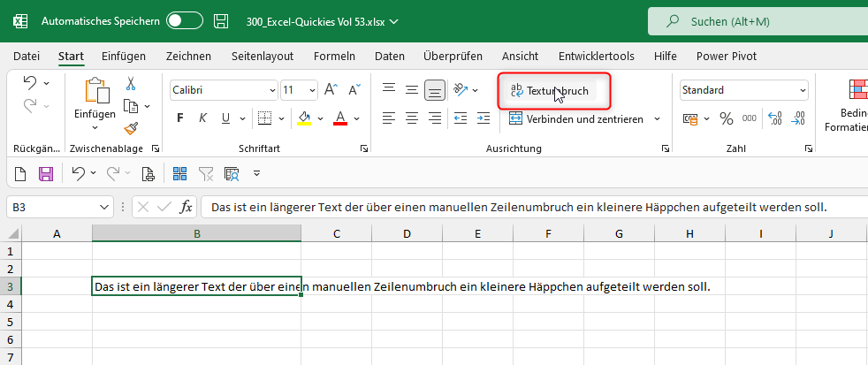Toggle Textumbruch wrap text
This screenshot has height=365, width=868.
coord(551,91)
